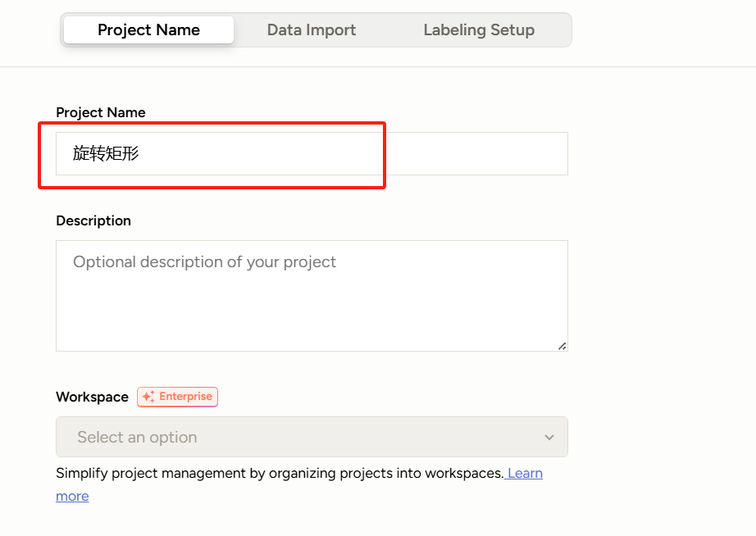
Task: Open the Data Import tab
Action: (x=312, y=30)
